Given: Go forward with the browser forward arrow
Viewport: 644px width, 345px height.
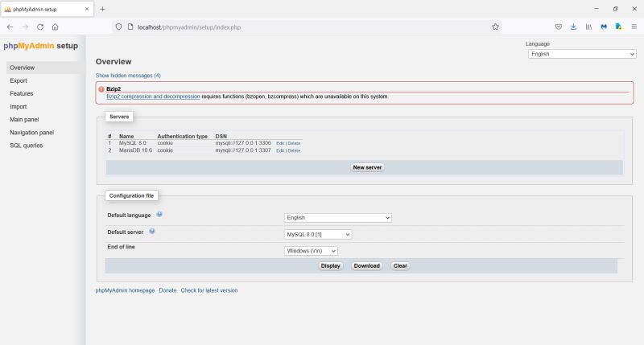Looking at the screenshot, I should [x=25, y=27].
